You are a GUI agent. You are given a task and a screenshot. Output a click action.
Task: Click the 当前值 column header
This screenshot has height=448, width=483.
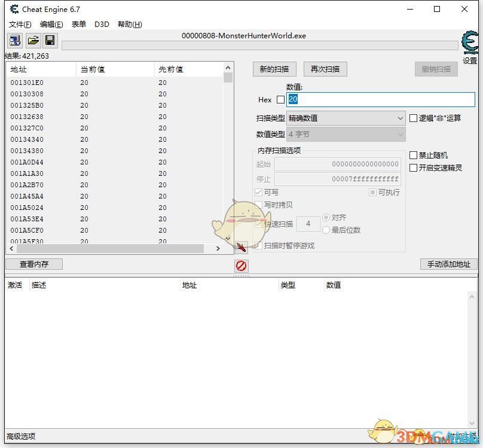[115, 69]
